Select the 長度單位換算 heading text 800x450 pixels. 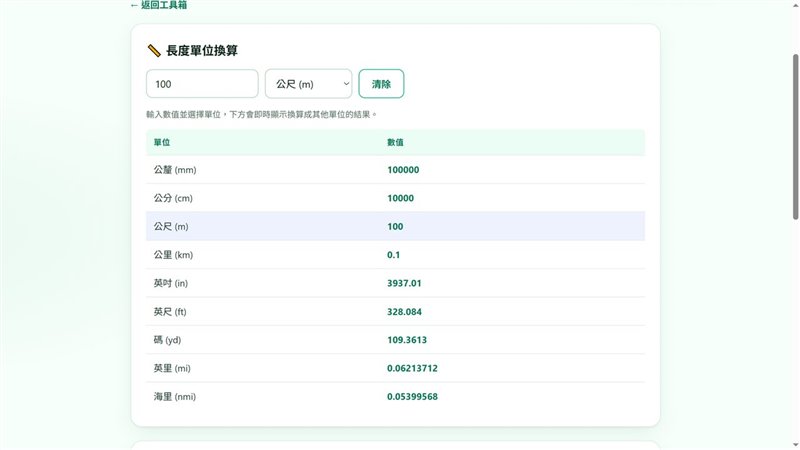click(202, 51)
